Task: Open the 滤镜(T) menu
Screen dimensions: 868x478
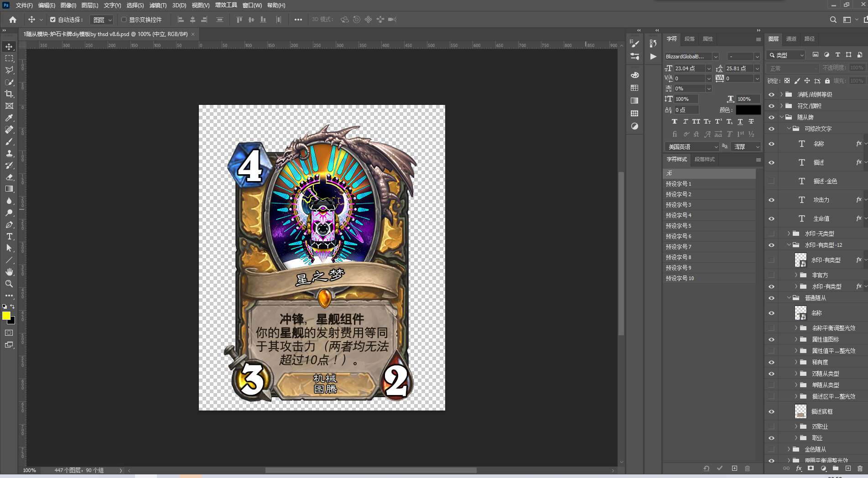Action: tap(158, 5)
